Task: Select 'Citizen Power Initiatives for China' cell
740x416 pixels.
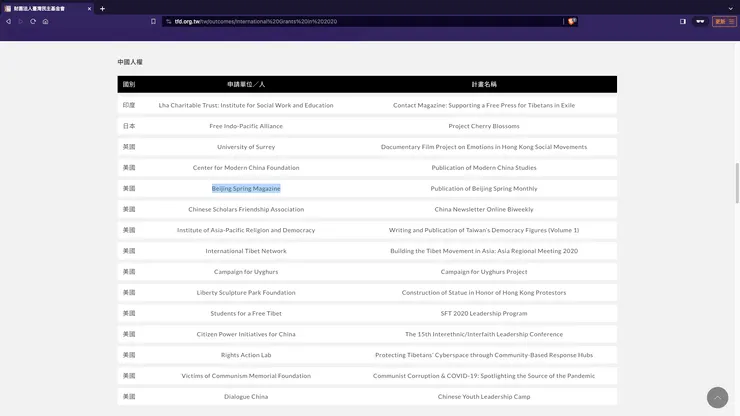Action: pos(246,334)
